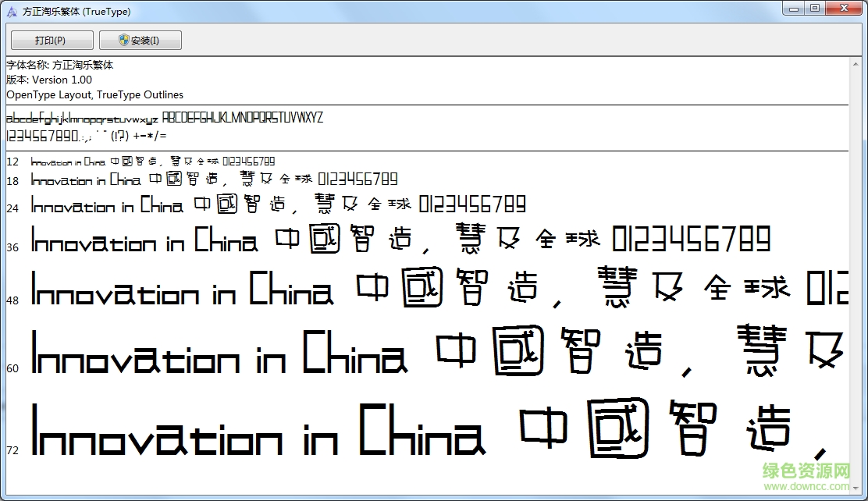868x501 pixels.
Task: Click the window title 方正淘乐繁体 (TrueType)
Action: coord(76,12)
